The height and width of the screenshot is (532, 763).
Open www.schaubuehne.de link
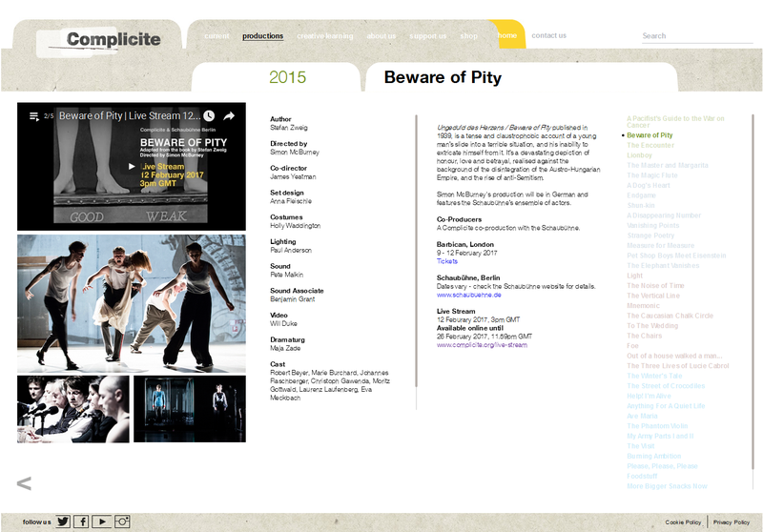(468, 295)
